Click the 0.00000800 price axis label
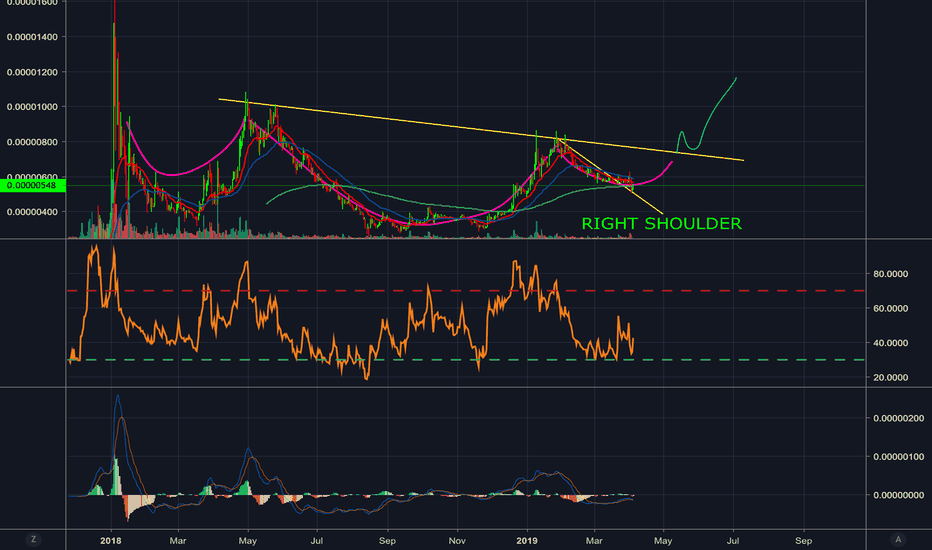Viewport: 932px width, 550px height. point(32,142)
